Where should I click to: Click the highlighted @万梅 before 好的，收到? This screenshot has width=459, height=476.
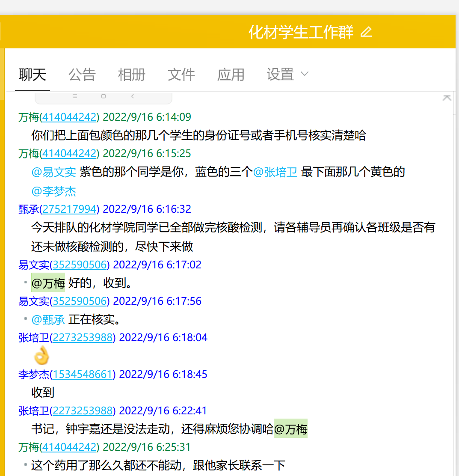[x=48, y=283]
